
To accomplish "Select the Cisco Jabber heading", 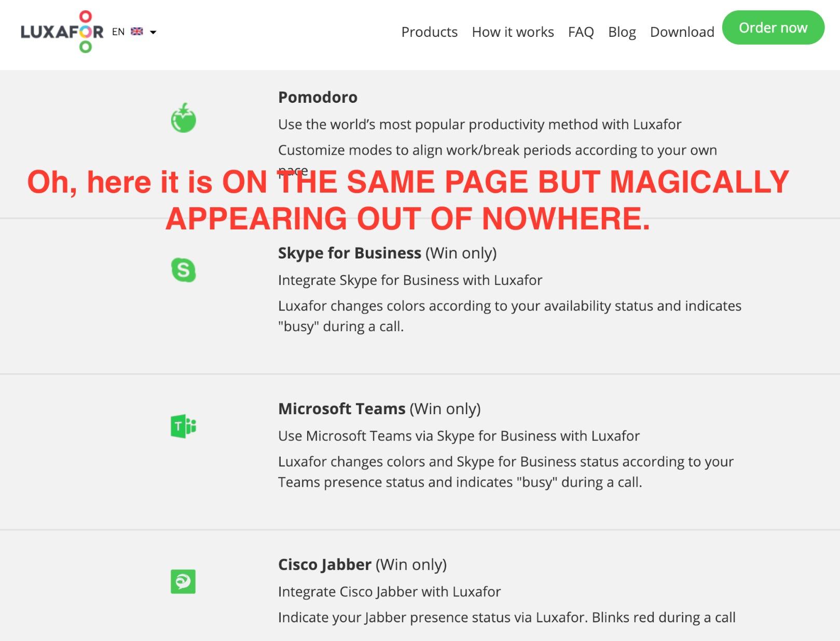I will click(362, 565).
